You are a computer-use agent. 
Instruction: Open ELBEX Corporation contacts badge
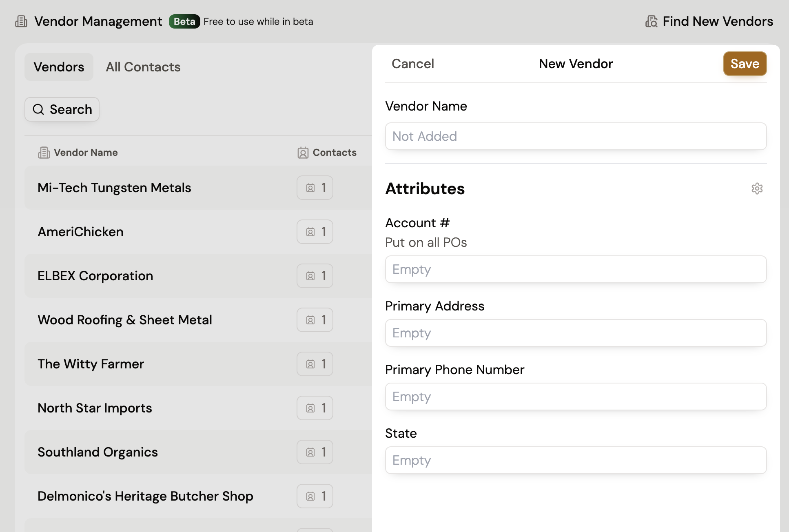pyautogui.click(x=315, y=276)
